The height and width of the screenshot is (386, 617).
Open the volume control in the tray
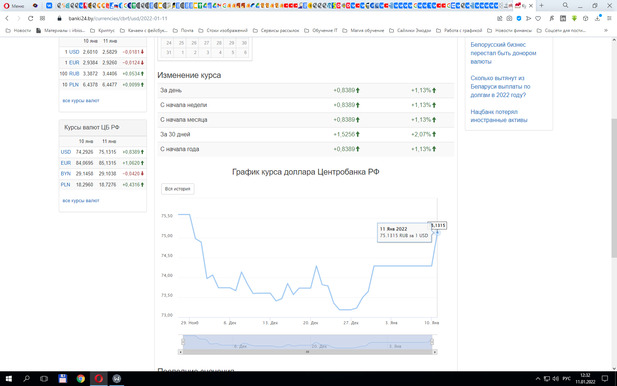(x=555, y=379)
